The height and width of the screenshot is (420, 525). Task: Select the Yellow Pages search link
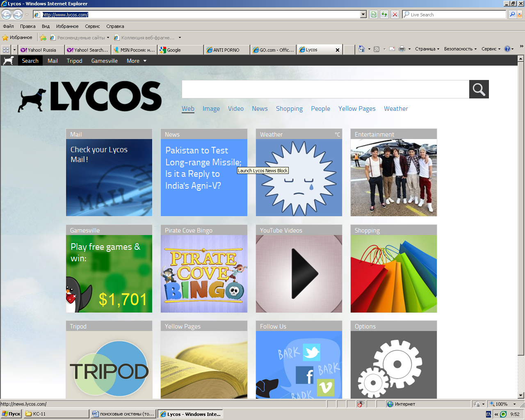pos(357,109)
